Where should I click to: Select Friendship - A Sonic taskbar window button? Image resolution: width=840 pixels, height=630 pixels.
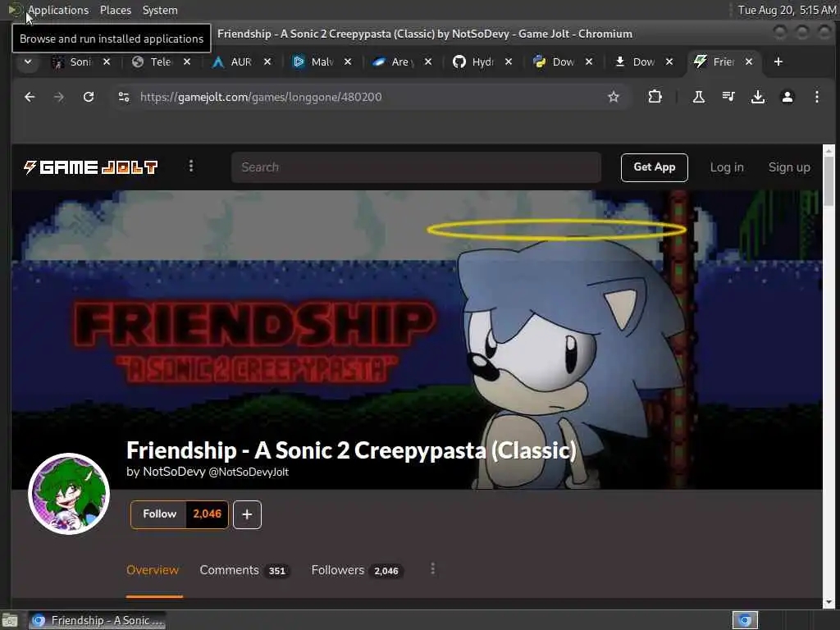tap(98, 620)
